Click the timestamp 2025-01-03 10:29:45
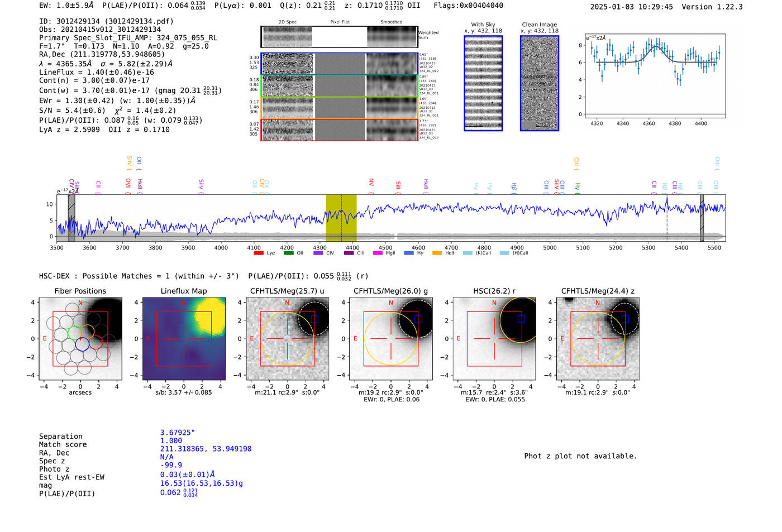Screen dimensions: 782x532 coord(631,7)
